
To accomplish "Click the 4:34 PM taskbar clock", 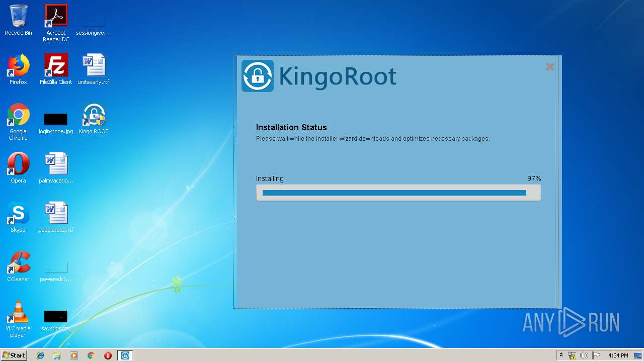I will [618, 355].
